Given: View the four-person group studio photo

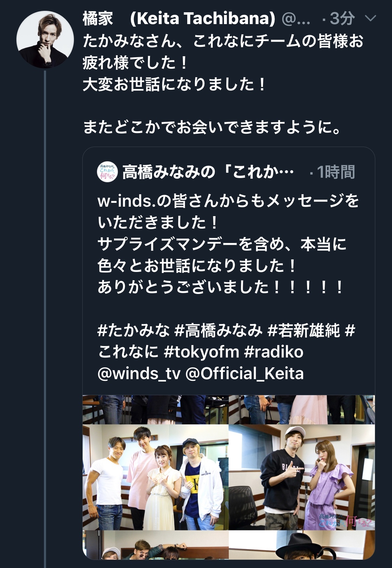Looking at the screenshot, I should pyautogui.click(x=156, y=477).
